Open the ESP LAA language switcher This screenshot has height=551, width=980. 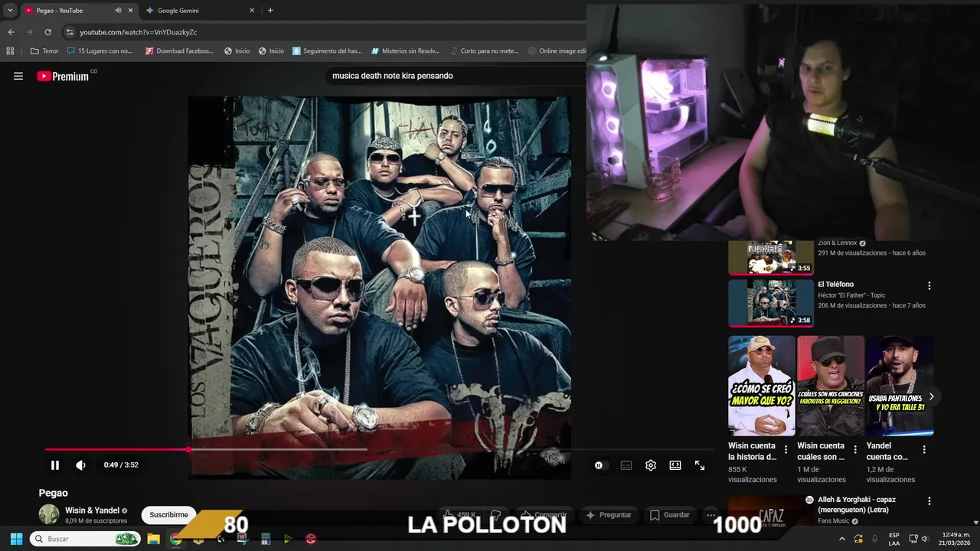tap(894, 539)
